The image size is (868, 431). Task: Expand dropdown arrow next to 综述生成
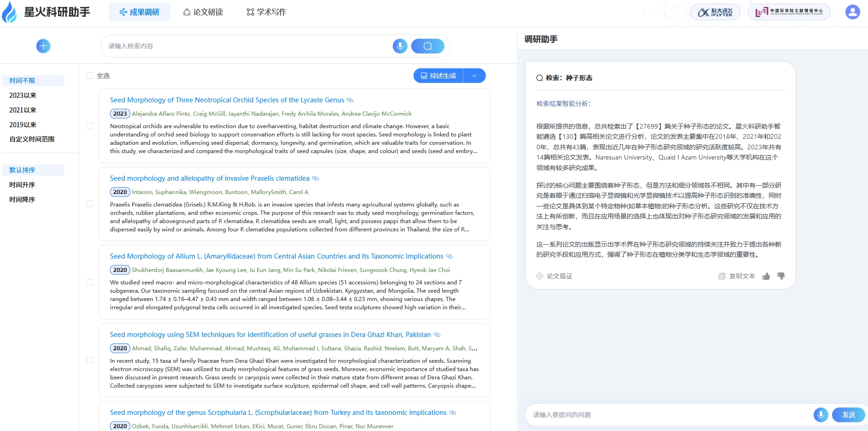point(474,76)
